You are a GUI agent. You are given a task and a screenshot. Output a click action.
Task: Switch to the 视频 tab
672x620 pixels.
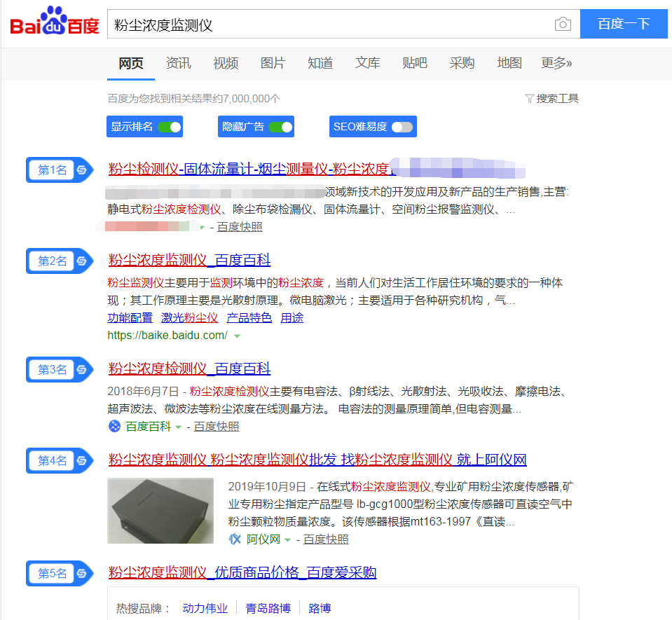226,63
